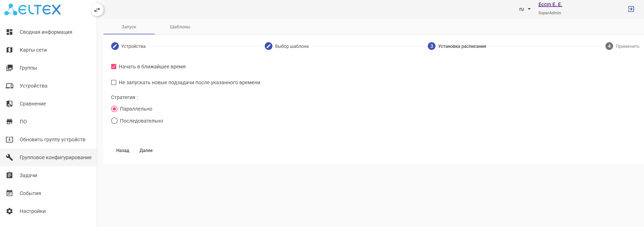This screenshot has height=227, width=644.
Task: Open the Eccm E. E. profile link
Action: [550, 5]
